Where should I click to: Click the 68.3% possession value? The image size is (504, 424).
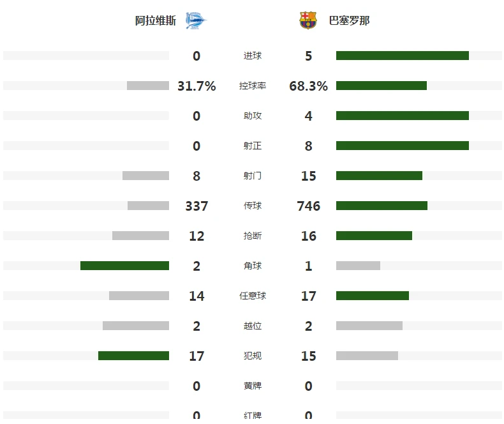(x=309, y=86)
